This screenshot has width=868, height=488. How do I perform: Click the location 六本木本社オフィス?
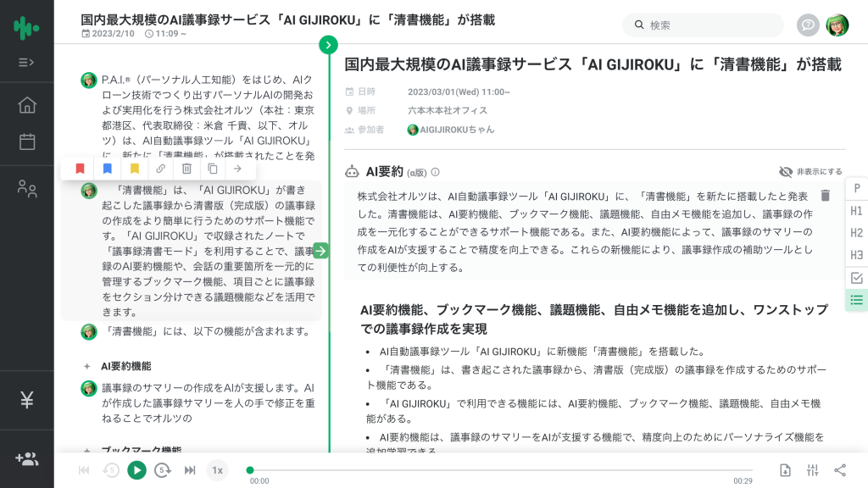pyautogui.click(x=448, y=111)
